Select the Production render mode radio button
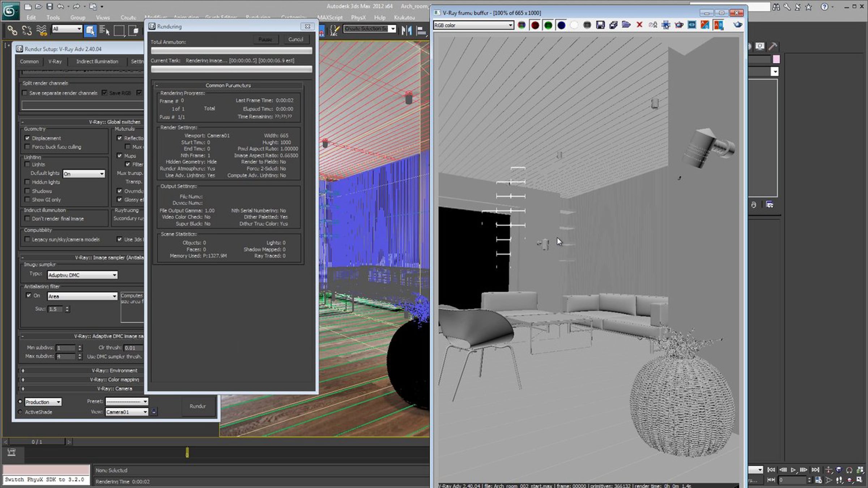The image size is (868, 488). 20,402
